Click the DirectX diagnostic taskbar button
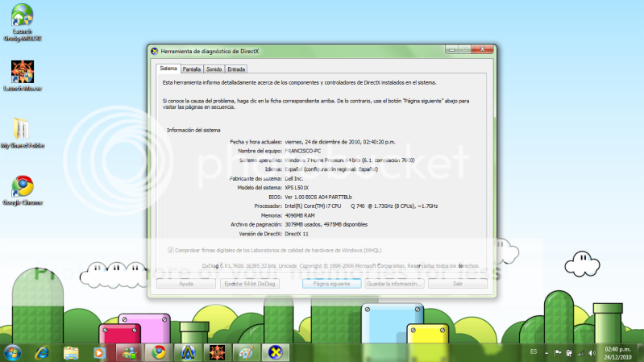The width and height of the screenshot is (644, 362). click(x=276, y=352)
